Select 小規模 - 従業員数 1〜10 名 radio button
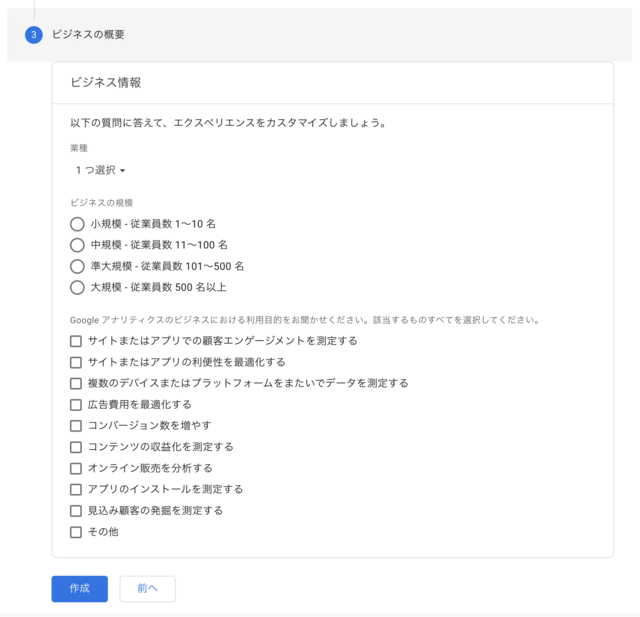 pyautogui.click(x=77, y=224)
